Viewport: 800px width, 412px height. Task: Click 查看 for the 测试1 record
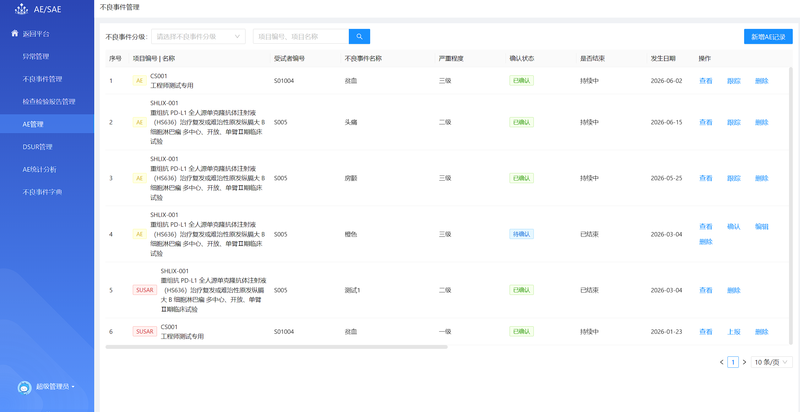[x=706, y=290]
